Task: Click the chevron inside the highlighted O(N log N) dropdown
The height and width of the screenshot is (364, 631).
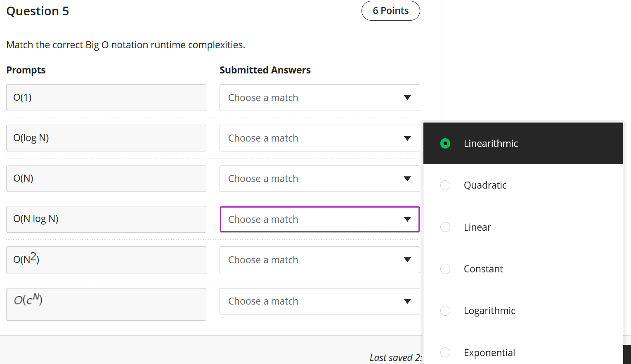Action: 407,219
